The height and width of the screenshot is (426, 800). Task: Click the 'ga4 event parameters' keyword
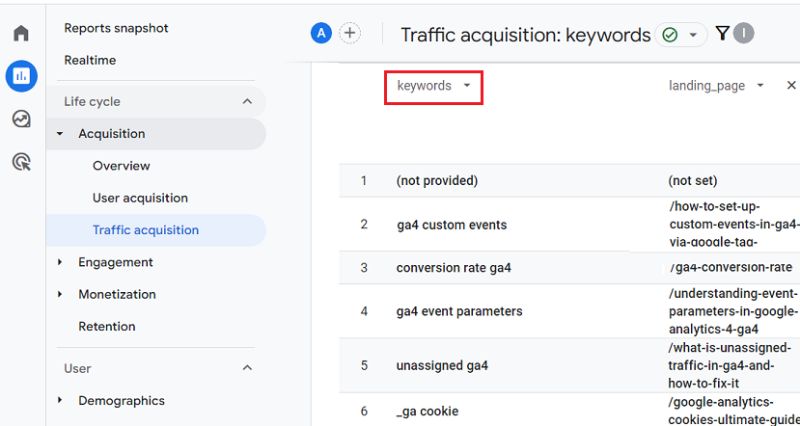click(x=459, y=311)
